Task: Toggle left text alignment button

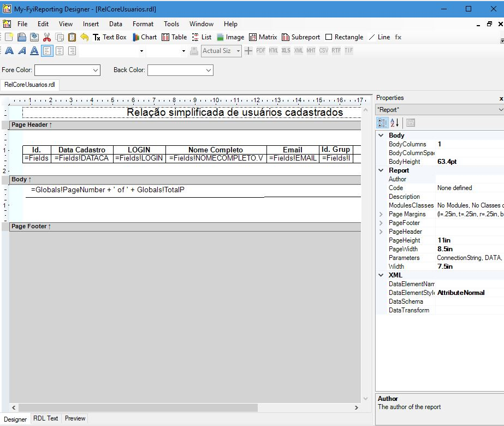Action: (x=47, y=51)
